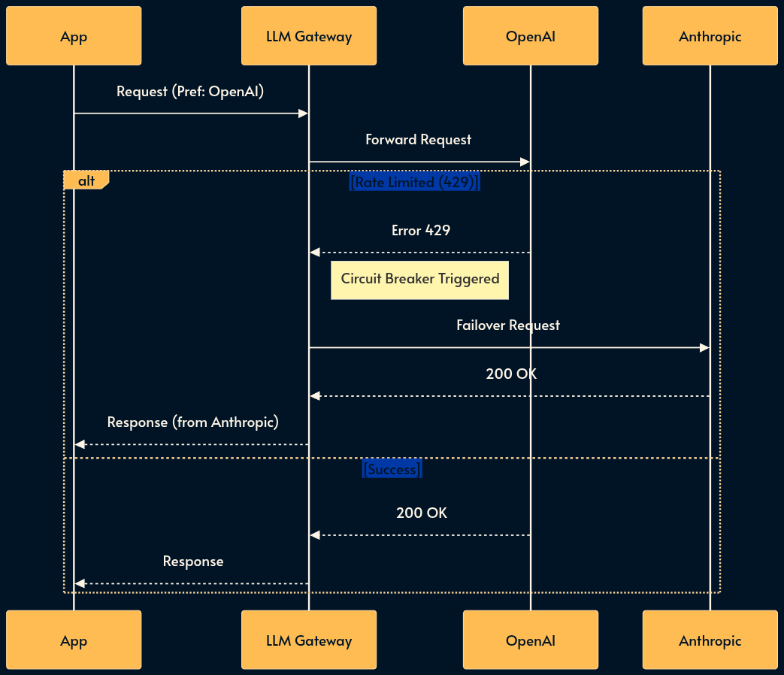This screenshot has width=784, height=675.
Task: Select the 'Error 429' message label
Action: click(421, 231)
